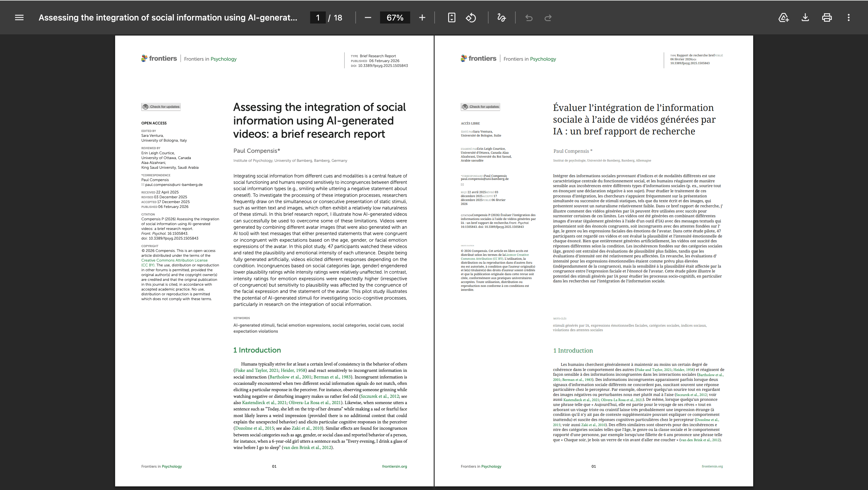Screen dimensions: 868x490
Task: Open the three-dot more actions menu
Action: coord(848,17)
